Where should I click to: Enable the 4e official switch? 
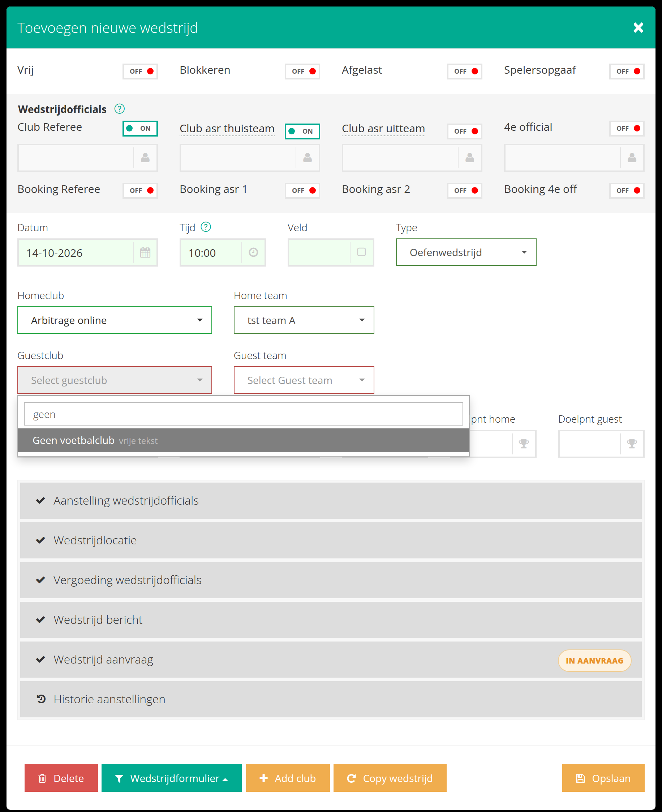click(x=627, y=129)
